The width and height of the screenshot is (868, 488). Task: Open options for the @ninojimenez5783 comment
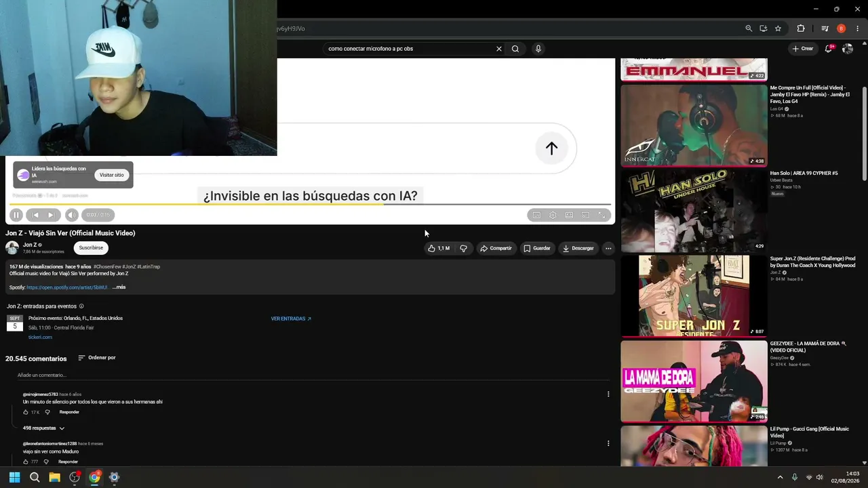pyautogui.click(x=608, y=394)
